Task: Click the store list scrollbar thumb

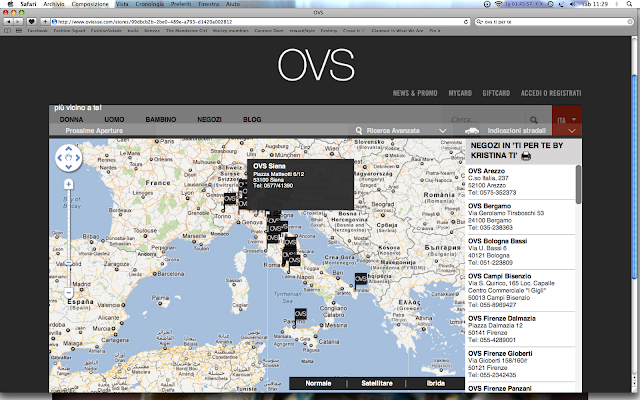Action: 578,184
